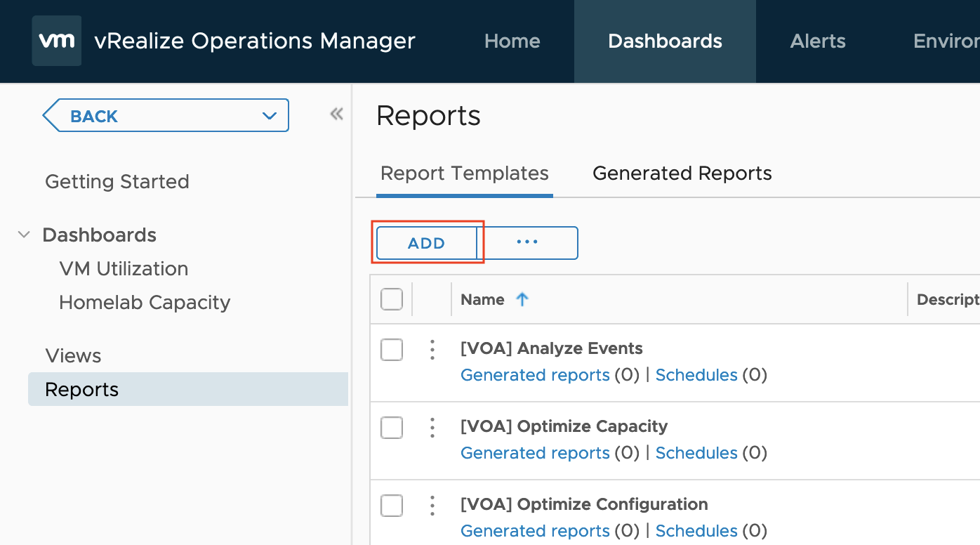The width and height of the screenshot is (980, 545).
Task: Open the three-dot more actions button beside ADD
Action: pos(527,242)
